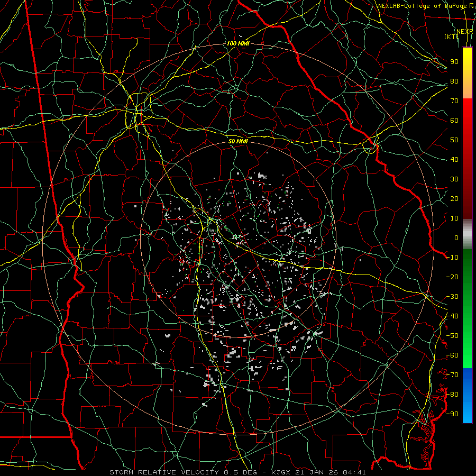
Task: Click the "NEXLAB-College of DuPage" header text
Action: point(423,6)
